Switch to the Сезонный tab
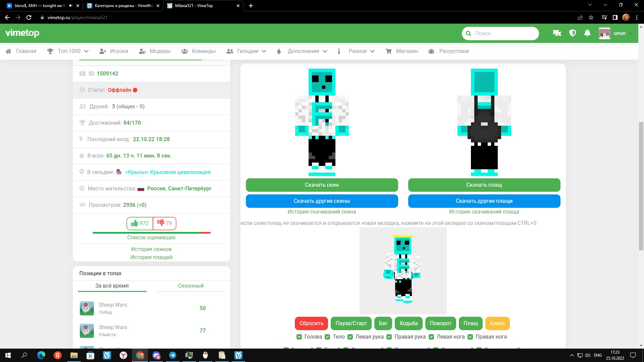Viewport: 644px width, 362px height. tap(191, 286)
